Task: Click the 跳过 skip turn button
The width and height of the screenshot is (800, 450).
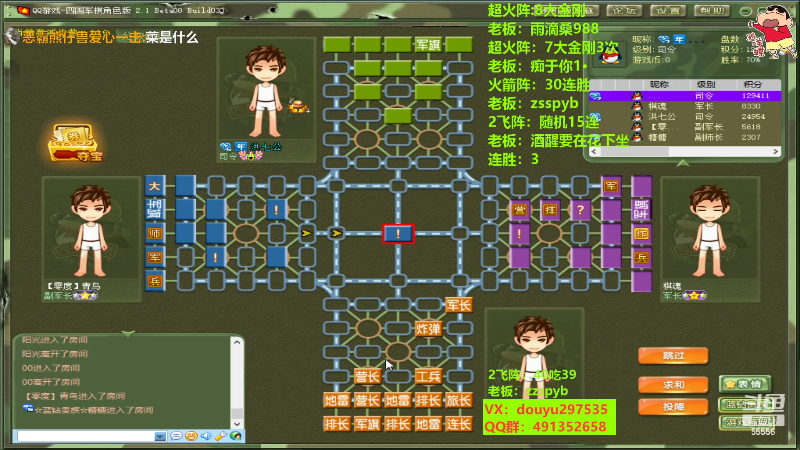Action: coord(673,356)
